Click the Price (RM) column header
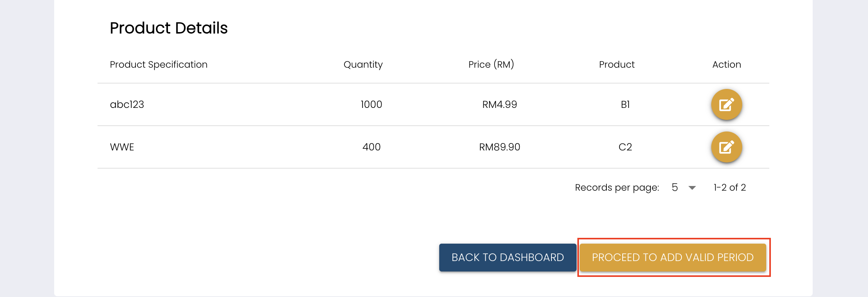This screenshot has height=297, width=868. point(491,65)
